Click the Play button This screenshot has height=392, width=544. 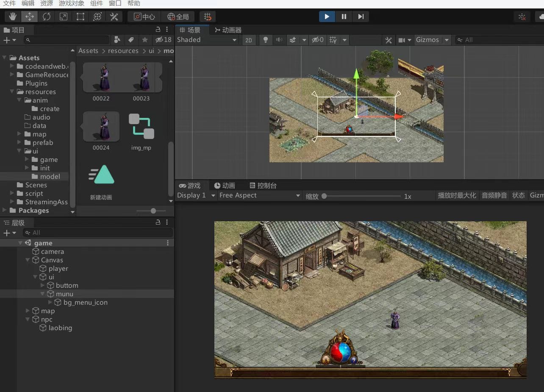point(327,17)
